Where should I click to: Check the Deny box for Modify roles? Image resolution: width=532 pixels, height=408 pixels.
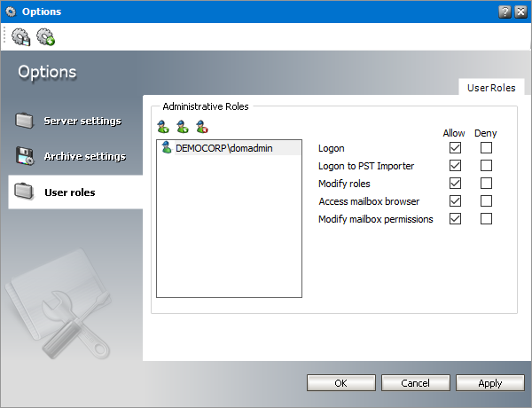tap(486, 184)
